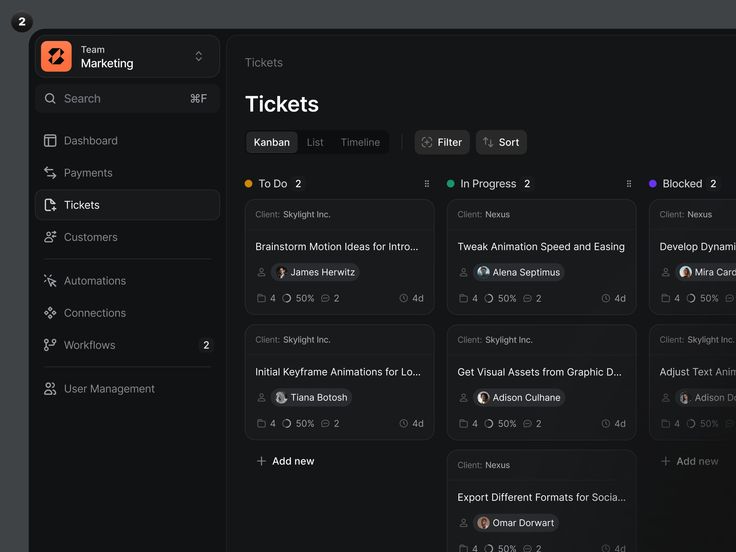The width and height of the screenshot is (736, 552).
Task: Click Add new under the To Do column
Action: [286, 461]
